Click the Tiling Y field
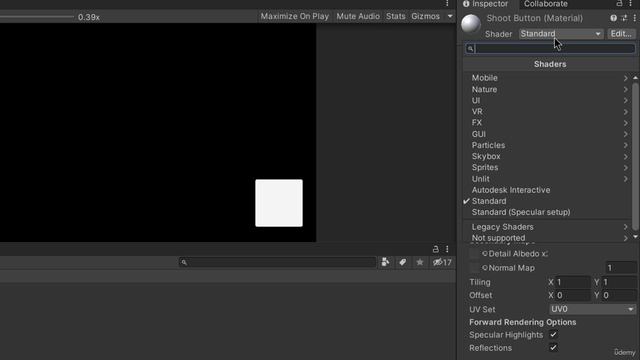 619,282
